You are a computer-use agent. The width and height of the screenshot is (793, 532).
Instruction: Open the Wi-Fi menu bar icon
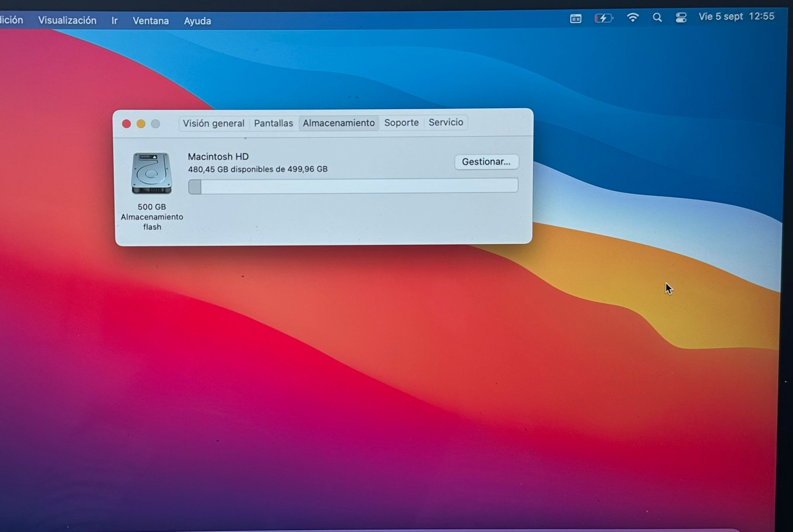[632, 17]
